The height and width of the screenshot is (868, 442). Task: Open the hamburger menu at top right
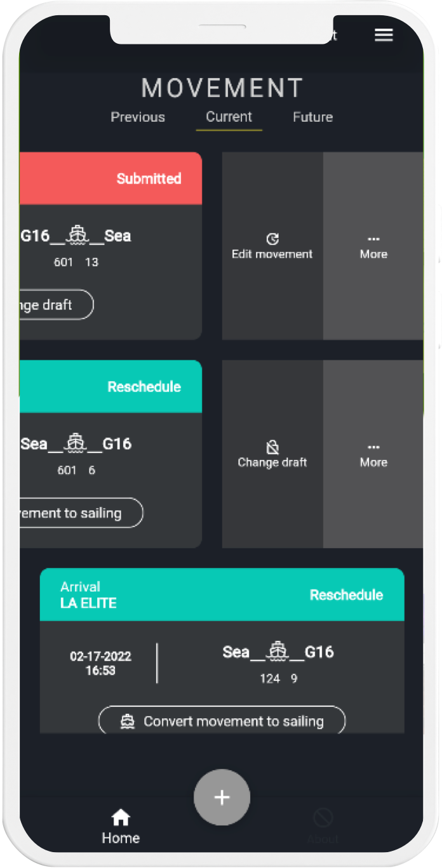coord(384,35)
